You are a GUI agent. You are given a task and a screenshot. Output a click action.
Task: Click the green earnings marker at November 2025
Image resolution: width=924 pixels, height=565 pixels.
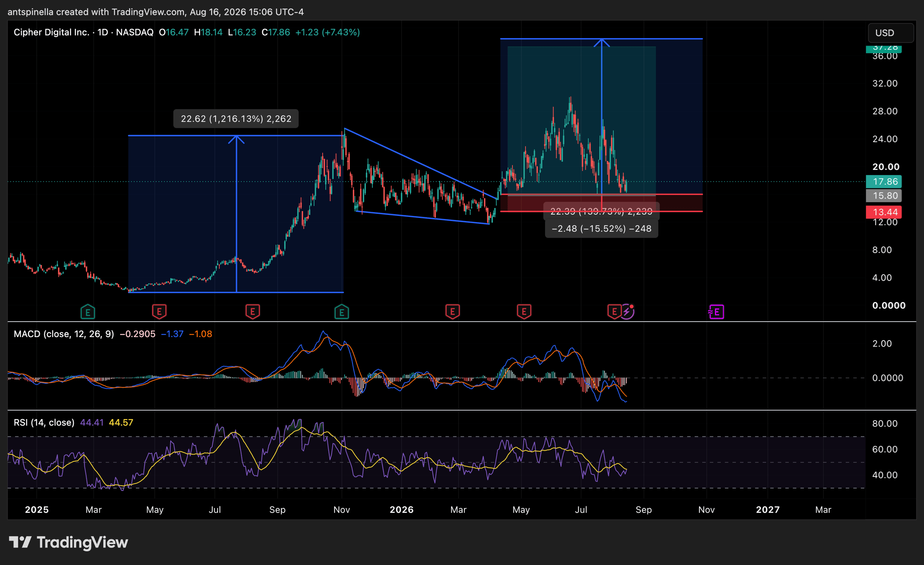[x=341, y=312]
